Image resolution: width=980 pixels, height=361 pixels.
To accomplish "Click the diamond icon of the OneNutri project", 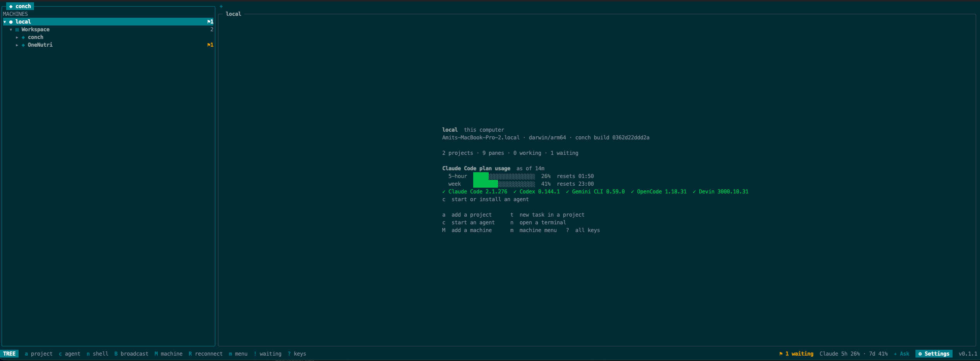I will click(x=23, y=45).
